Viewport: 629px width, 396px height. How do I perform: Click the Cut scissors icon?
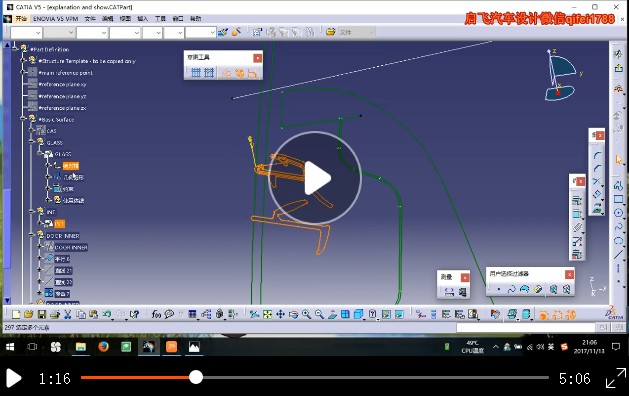coord(67,315)
